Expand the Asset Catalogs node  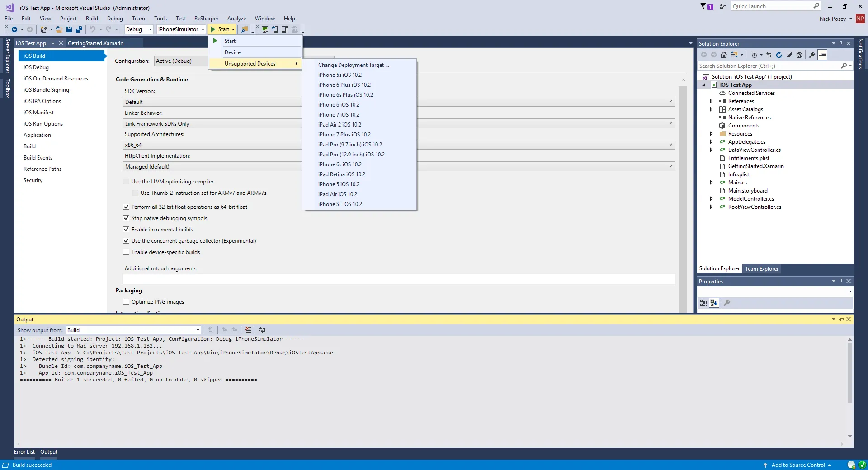(x=711, y=109)
